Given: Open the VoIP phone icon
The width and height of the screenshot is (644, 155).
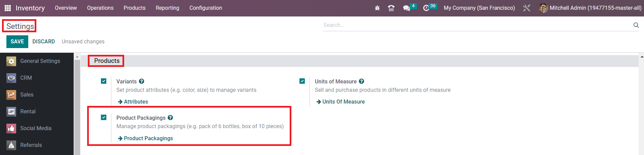Looking at the screenshot, I should (391, 8).
